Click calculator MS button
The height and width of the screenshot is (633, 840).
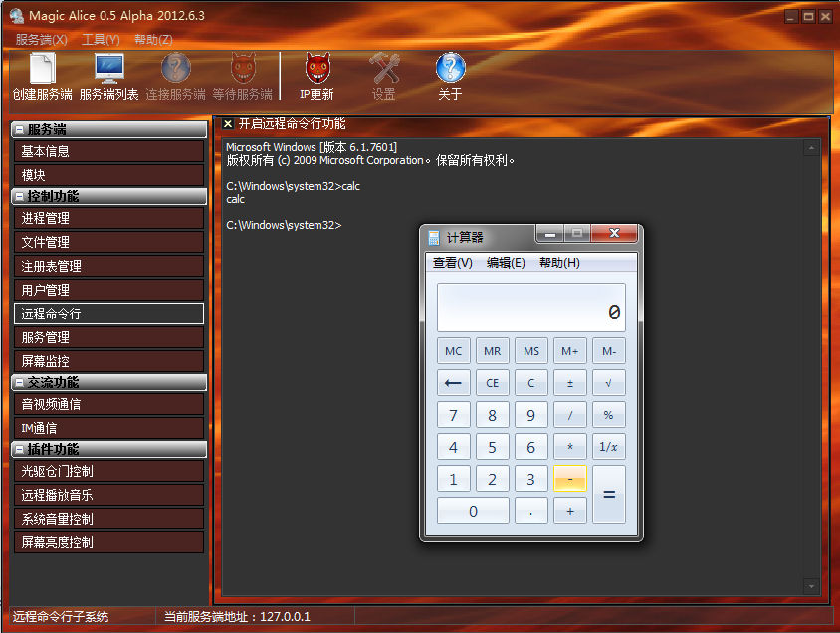point(530,351)
